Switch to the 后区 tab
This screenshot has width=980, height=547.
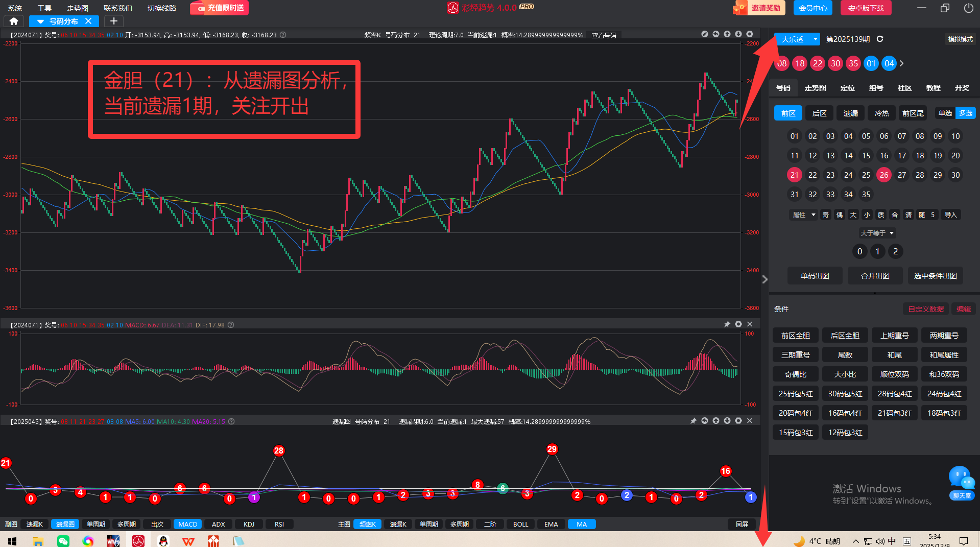tap(819, 113)
